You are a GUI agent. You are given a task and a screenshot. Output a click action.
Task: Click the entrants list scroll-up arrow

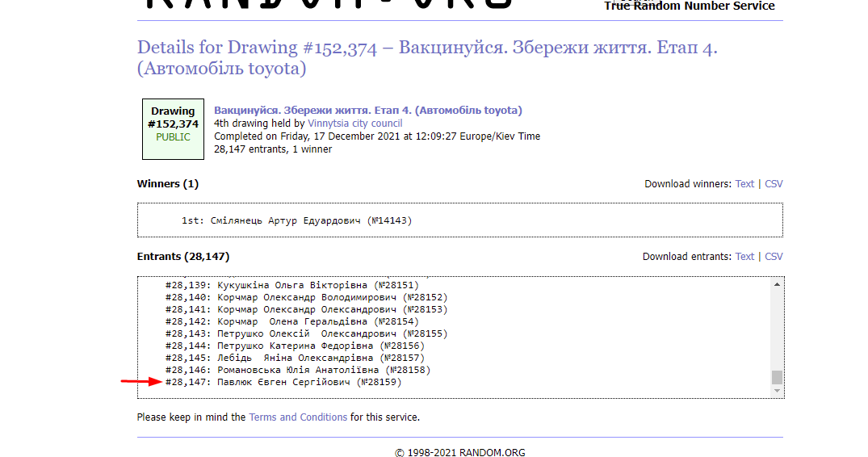(777, 284)
